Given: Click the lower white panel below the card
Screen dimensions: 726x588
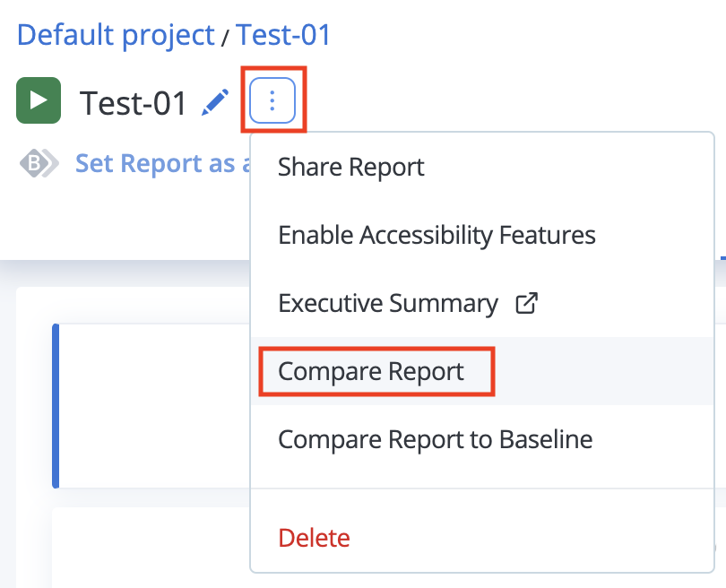Looking at the screenshot, I should [151, 548].
